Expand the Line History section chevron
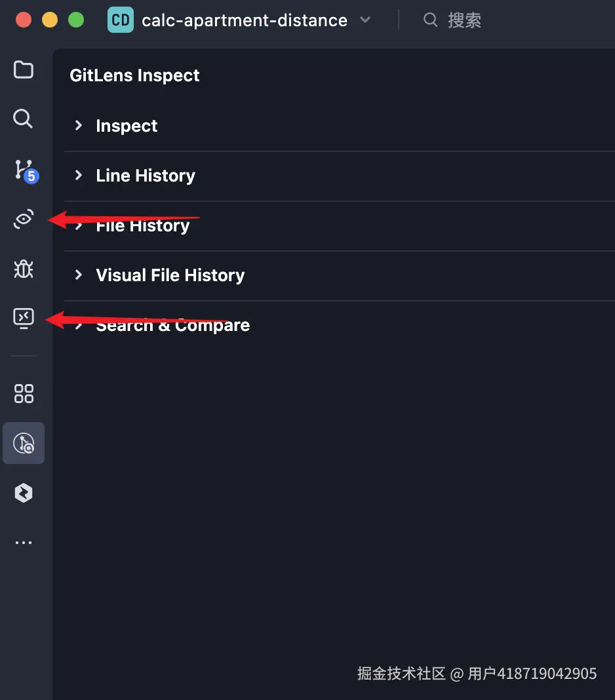The width and height of the screenshot is (615, 700). point(79,175)
